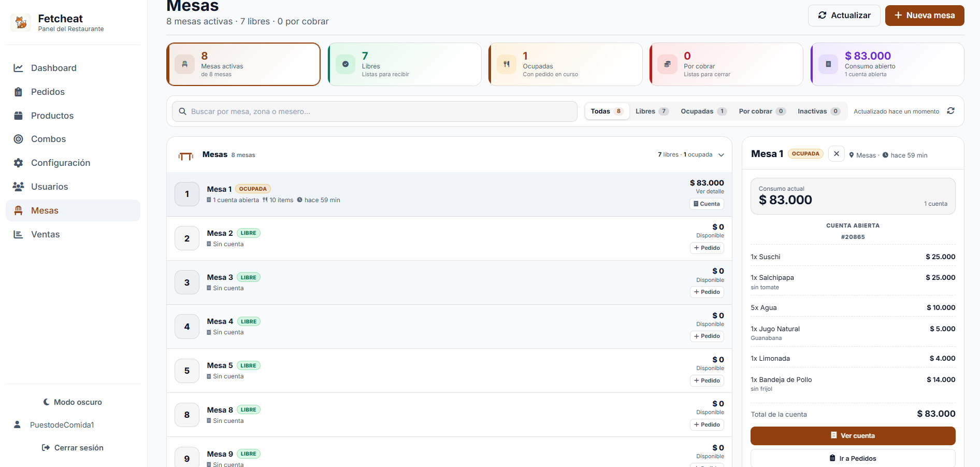Screen dimensions: 980x467
Task: Click the Consumo abierto card receipt icon
Action: 828,64
